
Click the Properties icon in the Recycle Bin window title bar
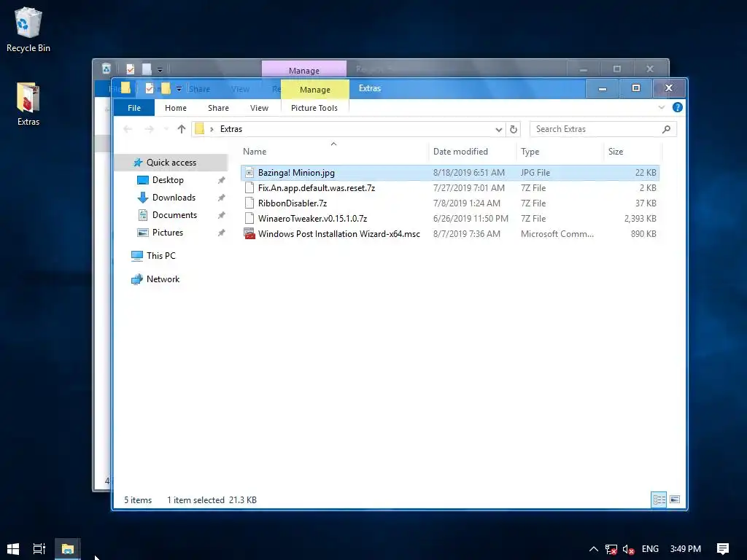[130, 69]
